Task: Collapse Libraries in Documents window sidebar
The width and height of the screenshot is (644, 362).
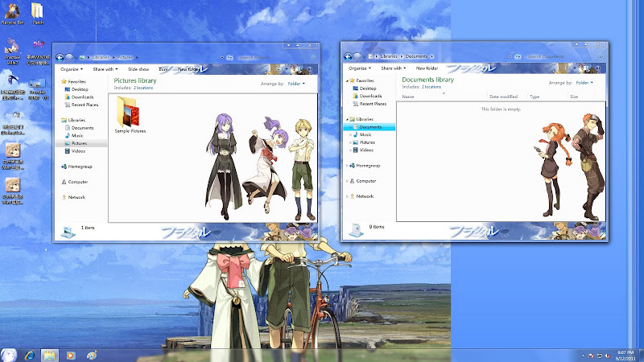Action: (x=347, y=119)
